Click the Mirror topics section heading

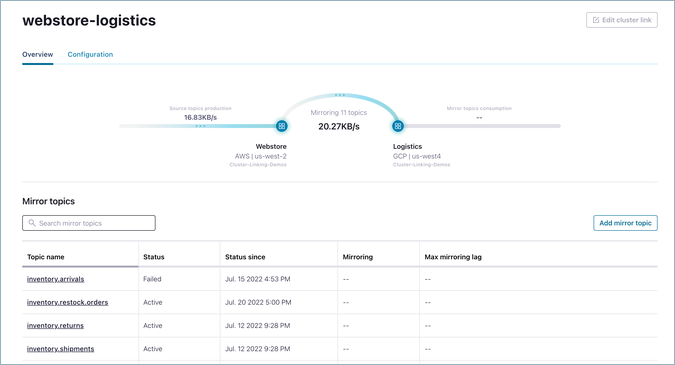[x=48, y=201]
